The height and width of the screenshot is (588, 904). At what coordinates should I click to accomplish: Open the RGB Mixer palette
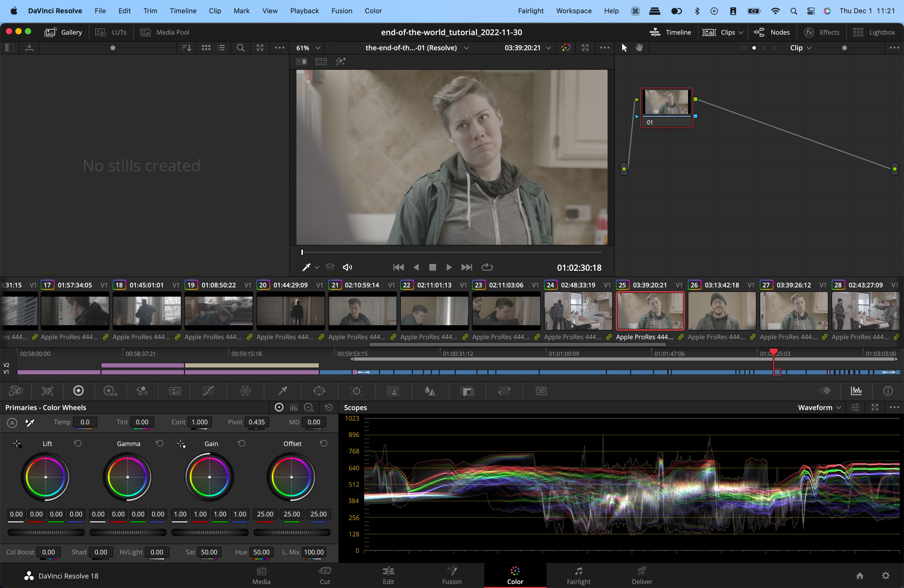(x=142, y=391)
